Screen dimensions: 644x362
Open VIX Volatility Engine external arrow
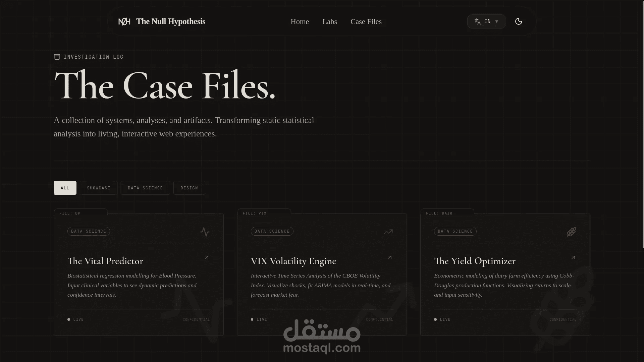[x=390, y=257]
